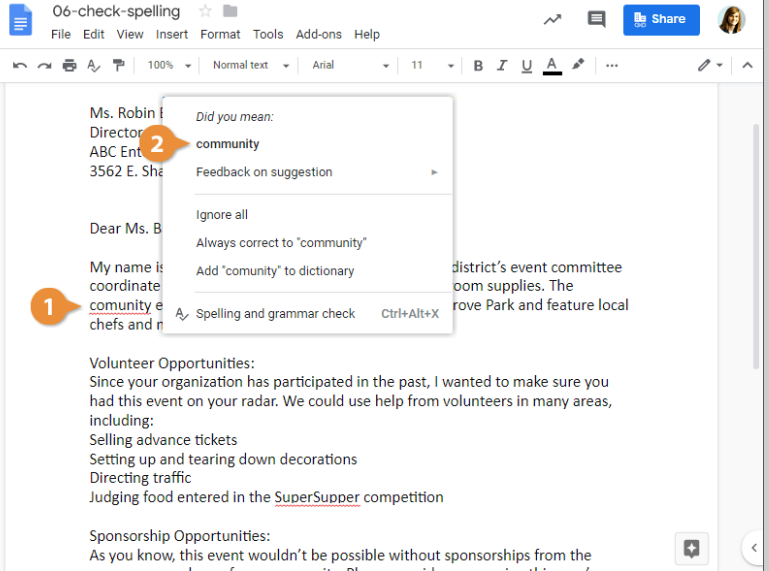Open the Edit menu
This screenshot has height=571, width=769.
pyautogui.click(x=93, y=34)
